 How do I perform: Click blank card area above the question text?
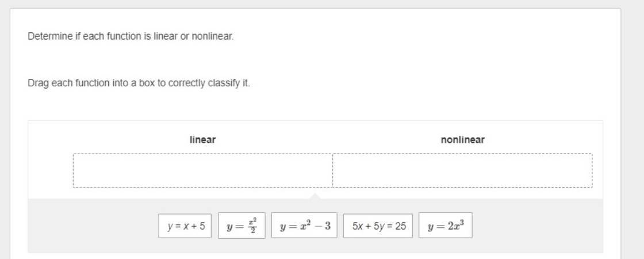(316, 20)
